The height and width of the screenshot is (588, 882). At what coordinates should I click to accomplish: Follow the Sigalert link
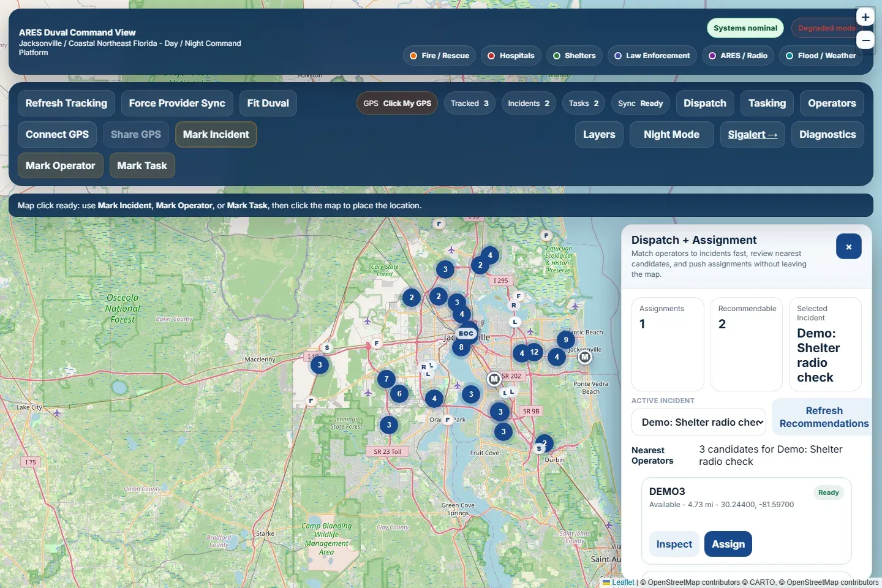(752, 135)
